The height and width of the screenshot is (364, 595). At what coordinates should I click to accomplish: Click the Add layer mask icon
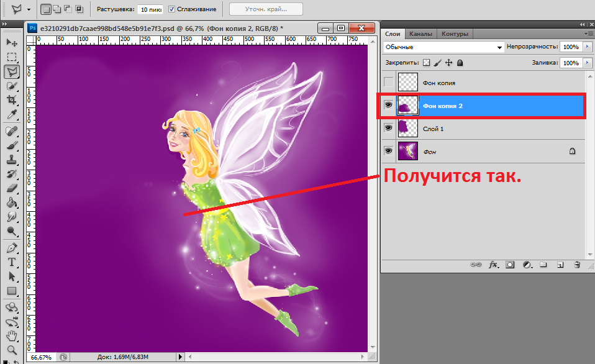click(x=510, y=265)
